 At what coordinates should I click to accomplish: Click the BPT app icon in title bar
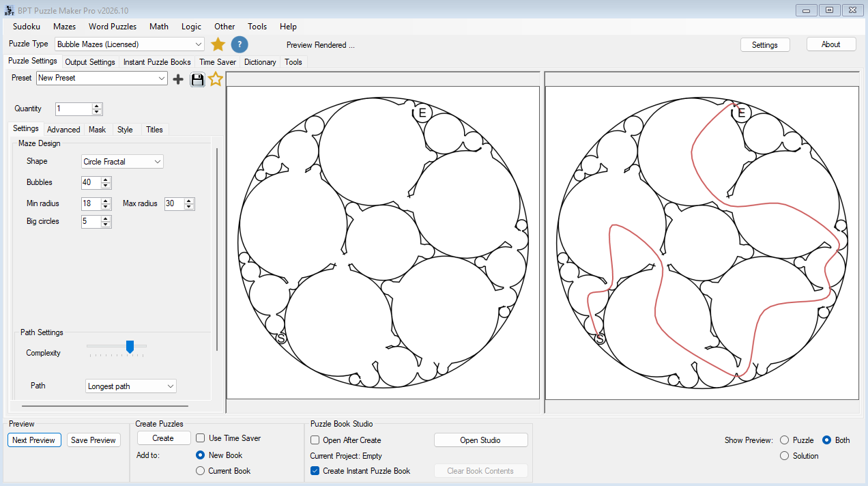pos(10,10)
